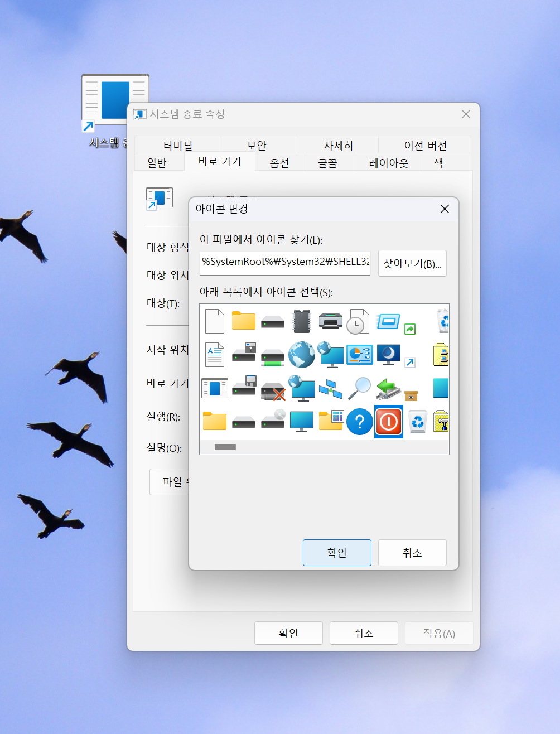The width and height of the screenshot is (560, 734).
Task: Select the magnifying glass icon
Action: (360, 388)
